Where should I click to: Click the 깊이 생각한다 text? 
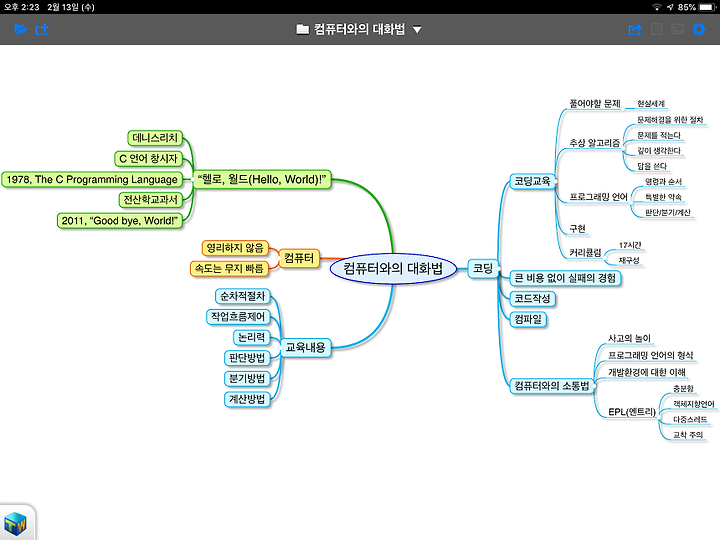(659, 151)
